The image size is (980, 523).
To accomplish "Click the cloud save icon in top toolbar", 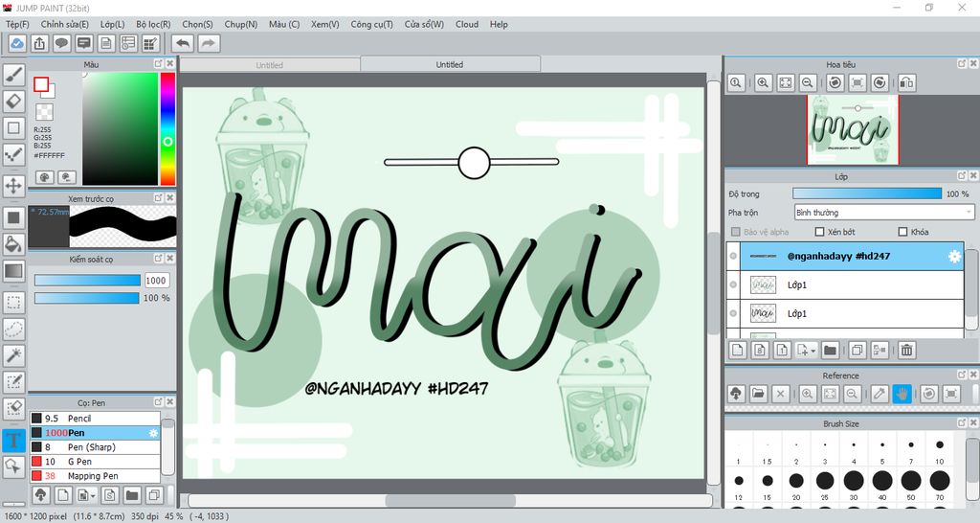I will tap(17, 44).
